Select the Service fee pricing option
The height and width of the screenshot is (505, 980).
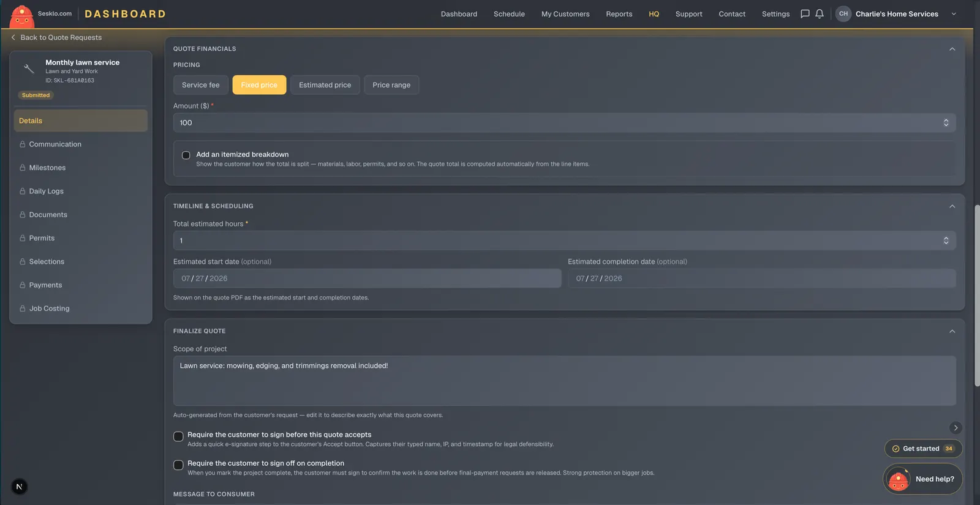tap(201, 85)
